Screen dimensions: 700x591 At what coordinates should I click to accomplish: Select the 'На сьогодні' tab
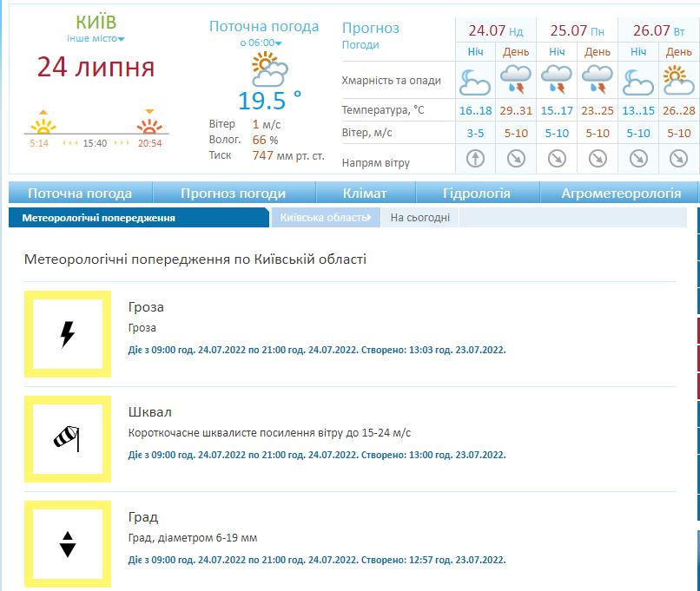click(x=419, y=218)
